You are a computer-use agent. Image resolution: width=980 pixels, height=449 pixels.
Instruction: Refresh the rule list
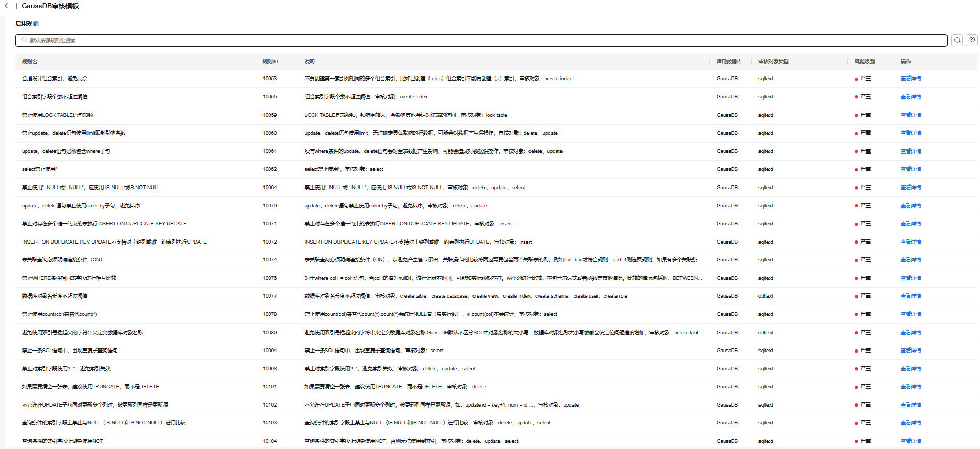[x=957, y=40]
